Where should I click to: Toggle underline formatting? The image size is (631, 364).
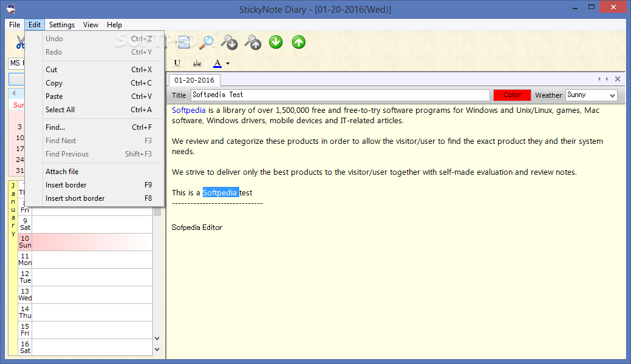tap(177, 63)
